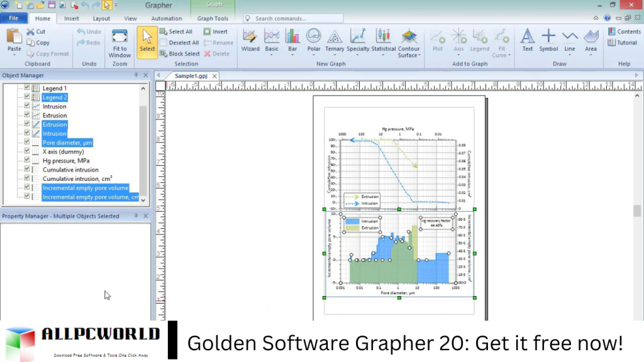644x362 pixels.
Task: Click the Redo button
Action: click(88, 43)
